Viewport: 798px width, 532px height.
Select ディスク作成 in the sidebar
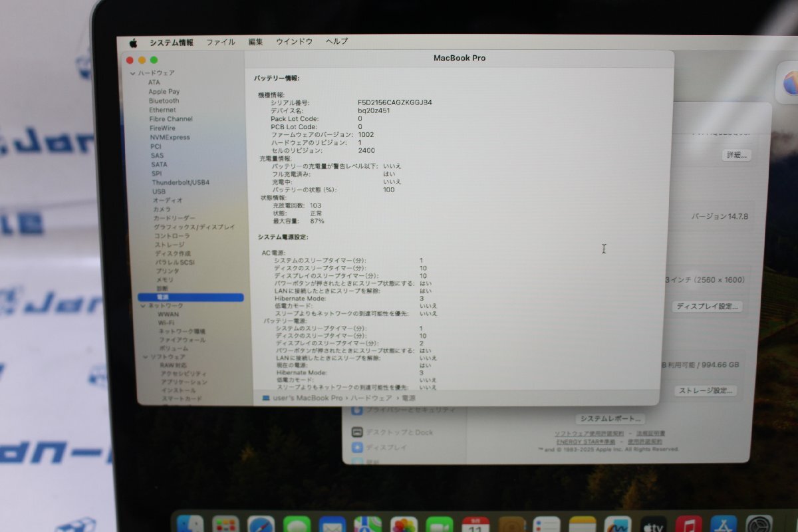click(x=172, y=253)
